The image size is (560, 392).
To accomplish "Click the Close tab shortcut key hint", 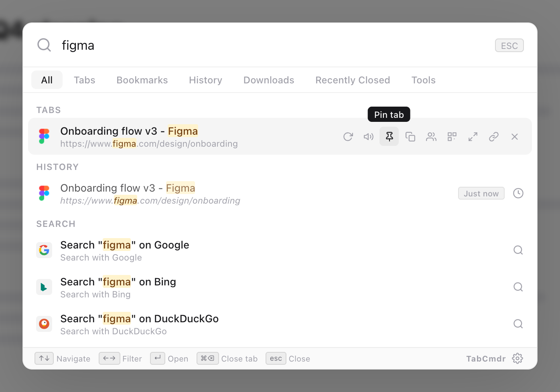I will (x=208, y=358).
